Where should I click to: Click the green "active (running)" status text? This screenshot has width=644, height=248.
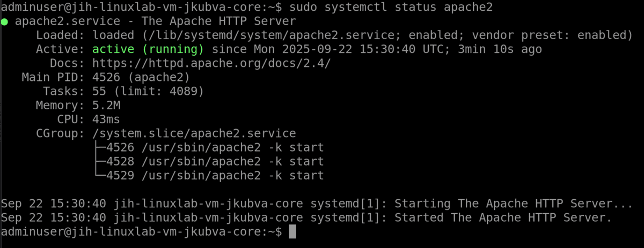pyautogui.click(x=148, y=49)
